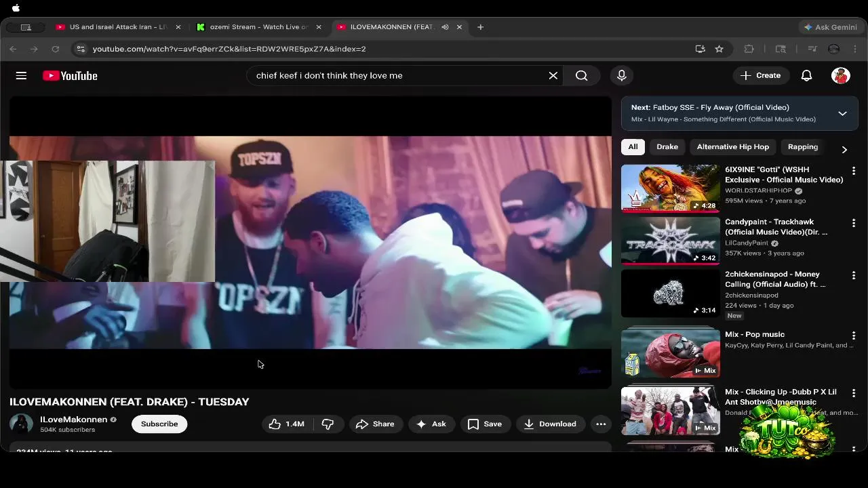Dislike this video
868x488 pixels.
[328, 424]
